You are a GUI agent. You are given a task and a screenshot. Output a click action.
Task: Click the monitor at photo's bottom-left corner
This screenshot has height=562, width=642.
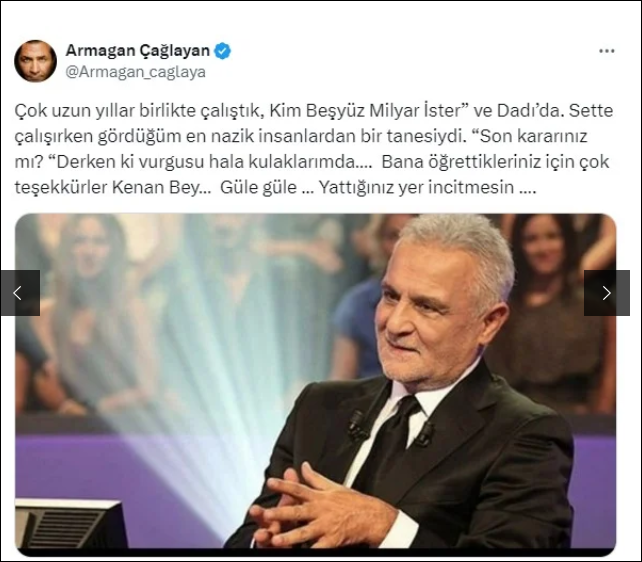point(70,523)
